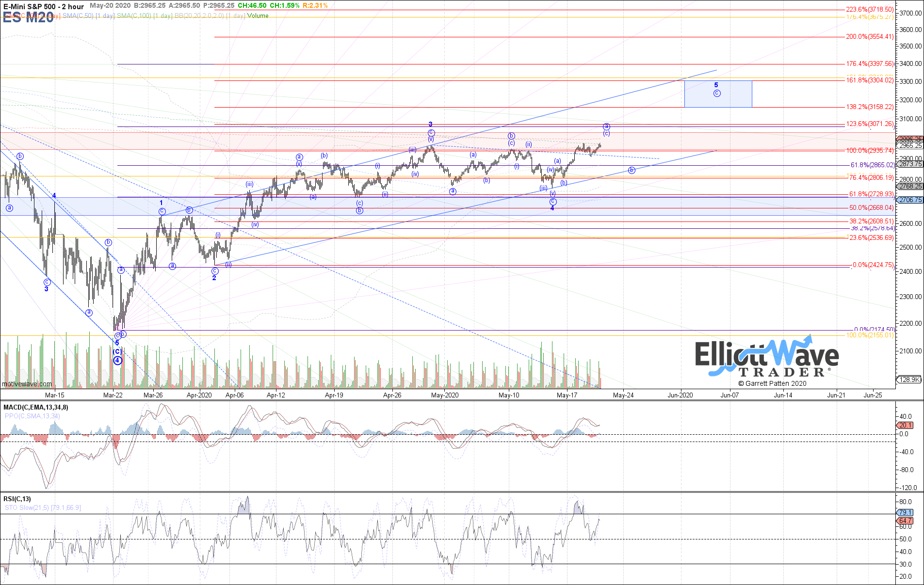924x585 pixels.
Task: Select the 38.2%(2608.51) Fibonacci level label
Action: click(871, 221)
